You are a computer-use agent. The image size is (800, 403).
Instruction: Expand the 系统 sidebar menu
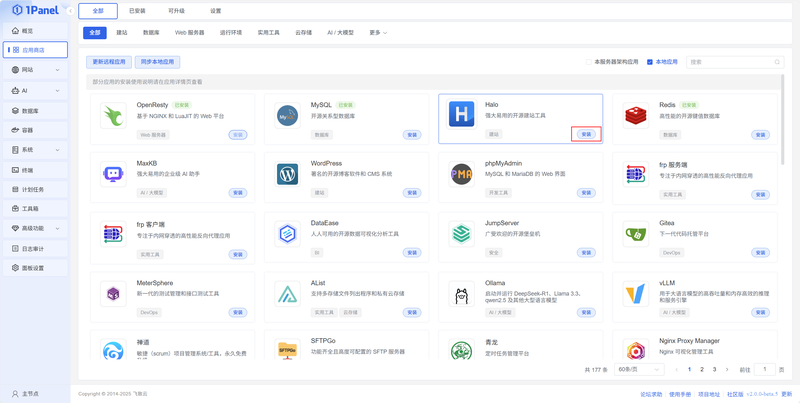tap(35, 150)
